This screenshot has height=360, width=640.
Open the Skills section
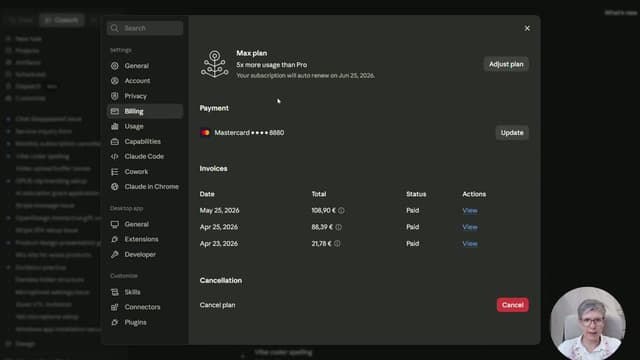coord(145,292)
